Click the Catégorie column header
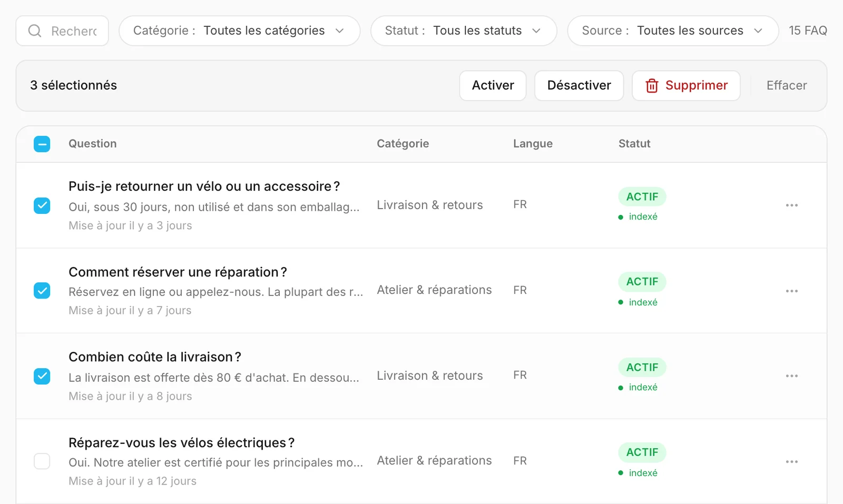This screenshot has height=504, width=843. (x=403, y=144)
